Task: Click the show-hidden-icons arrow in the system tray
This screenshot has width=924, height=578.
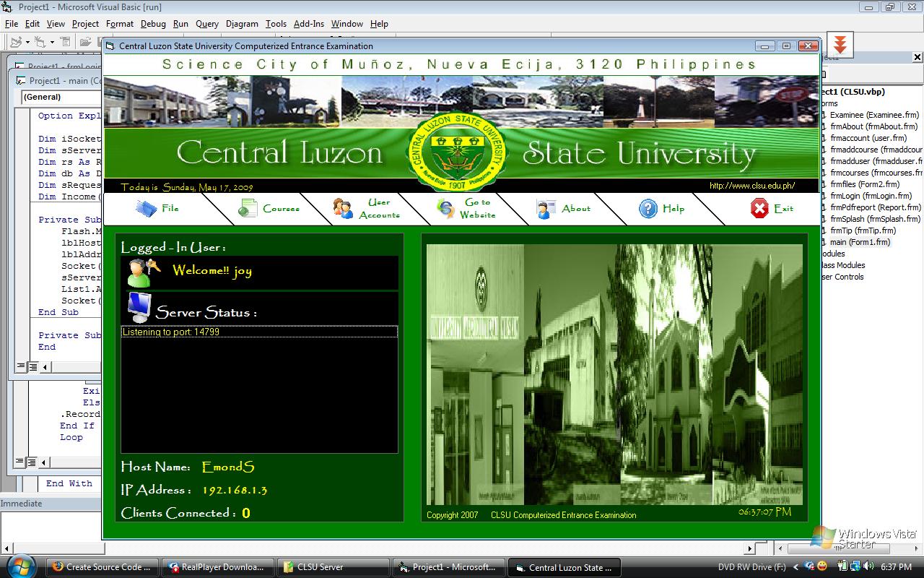Action: point(796,567)
